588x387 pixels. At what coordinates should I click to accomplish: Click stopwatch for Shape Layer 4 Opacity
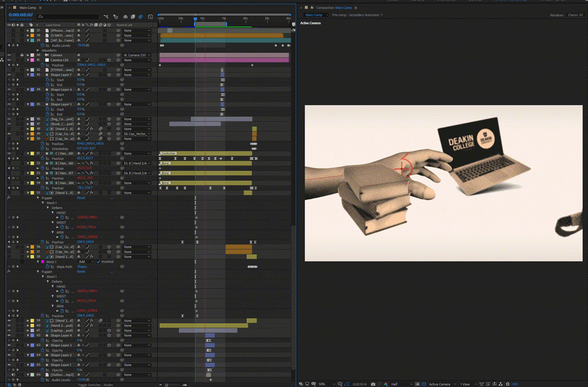point(42,341)
